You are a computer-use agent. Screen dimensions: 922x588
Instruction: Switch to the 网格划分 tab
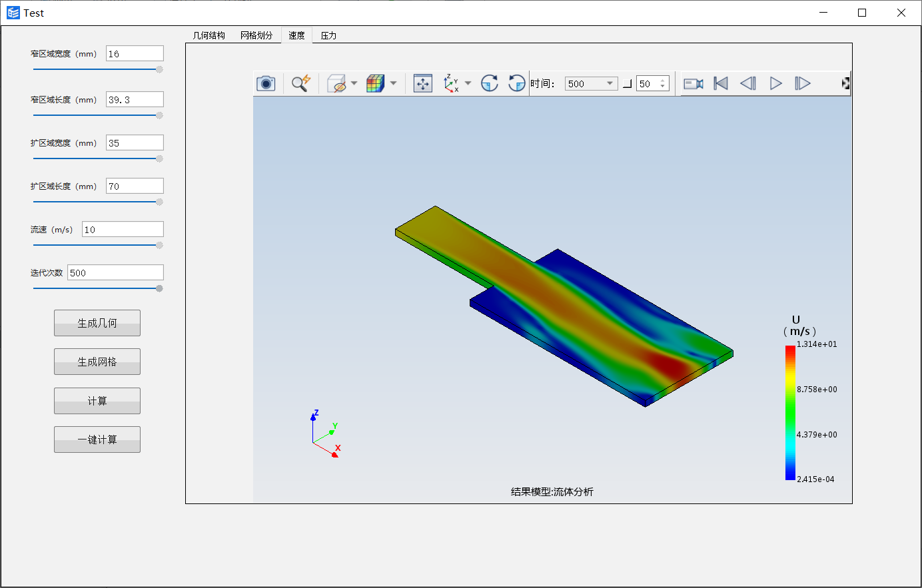coord(256,35)
